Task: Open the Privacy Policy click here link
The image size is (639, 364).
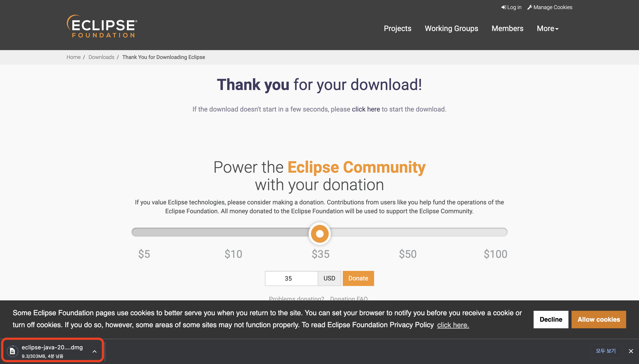Action: [453, 325]
